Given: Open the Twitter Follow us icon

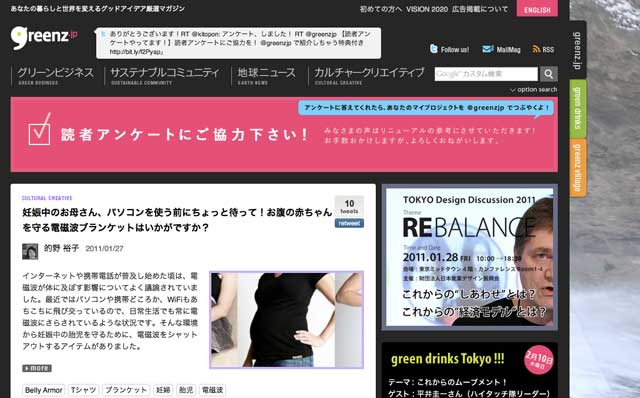Looking at the screenshot, I should (x=433, y=49).
